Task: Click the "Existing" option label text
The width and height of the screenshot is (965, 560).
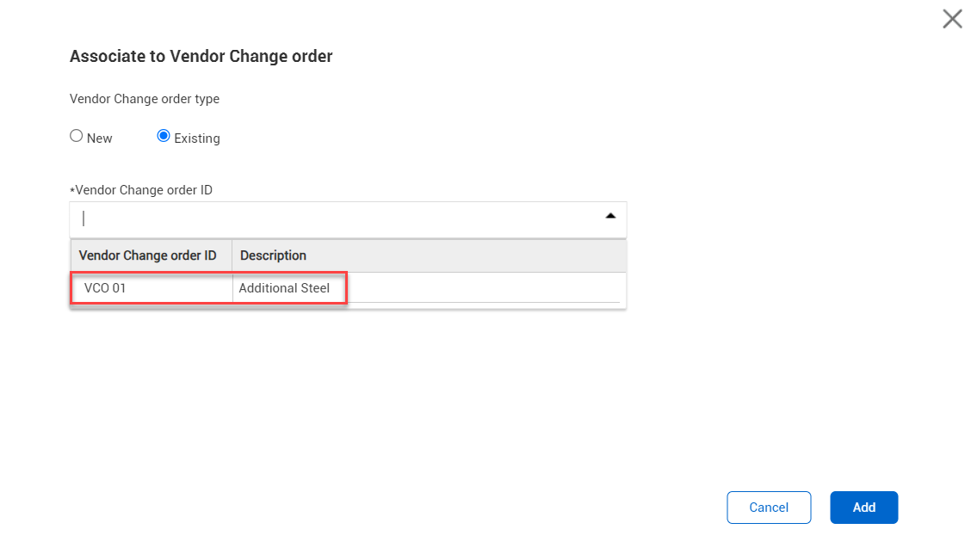Action: point(197,138)
